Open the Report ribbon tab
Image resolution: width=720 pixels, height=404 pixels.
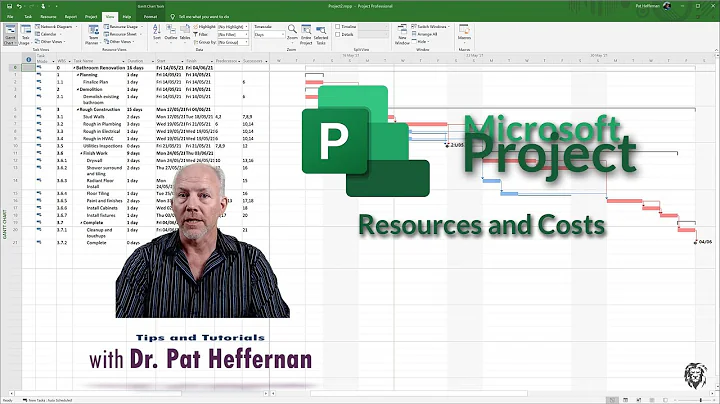(71, 17)
